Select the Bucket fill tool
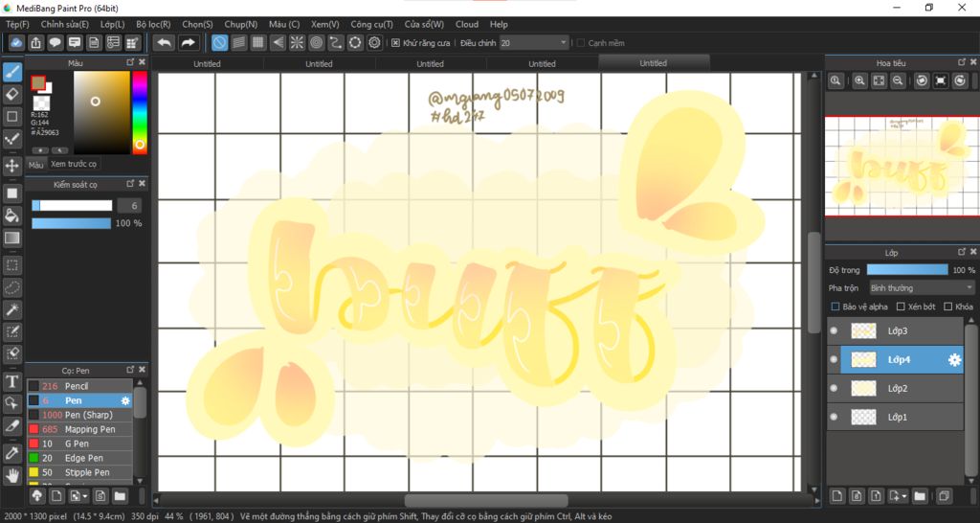Viewport: 980px width, 523px height. pyautogui.click(x=11, y=216)
